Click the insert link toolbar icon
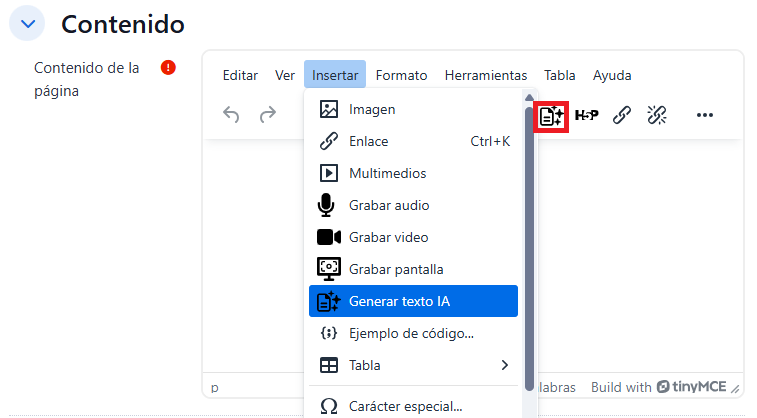This screenshot has height=418, width=757. [x=621, y=115]
